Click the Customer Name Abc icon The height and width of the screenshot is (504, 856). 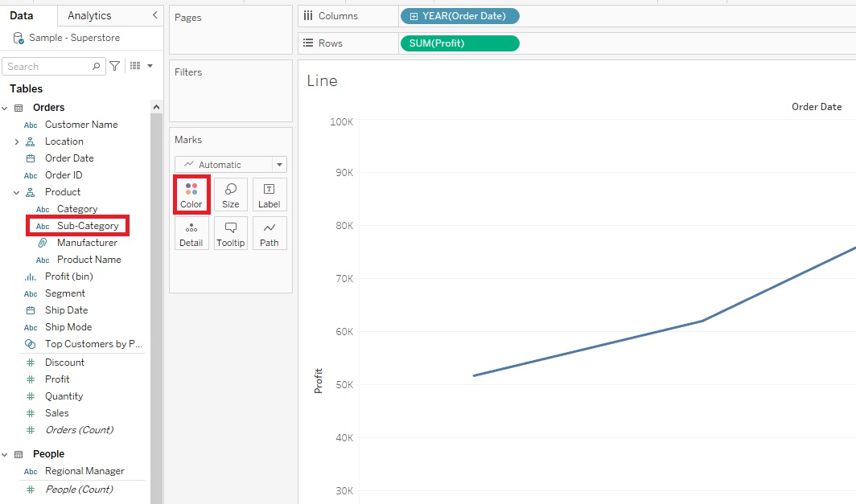(31, 125)
